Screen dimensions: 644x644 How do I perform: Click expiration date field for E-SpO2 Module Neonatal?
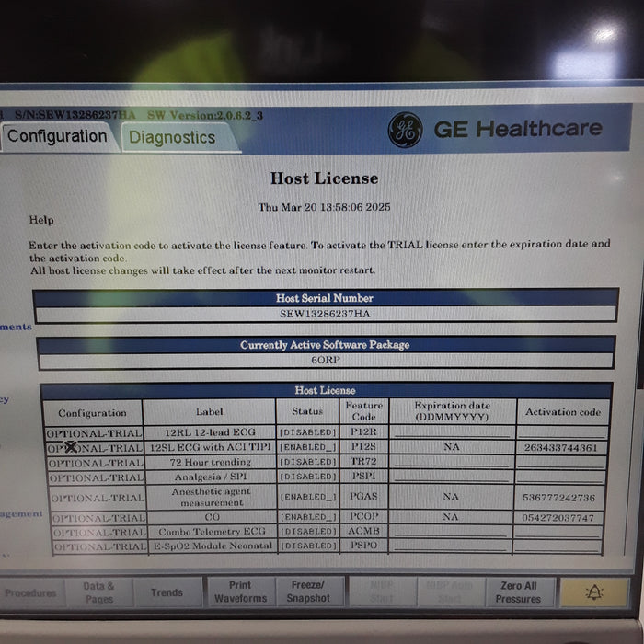pos(450,546)
